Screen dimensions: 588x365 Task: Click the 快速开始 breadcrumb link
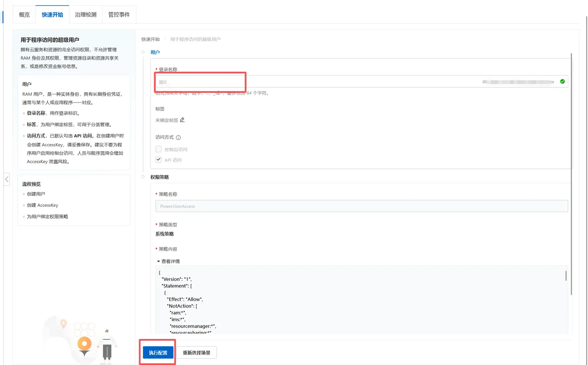[150, 39]
